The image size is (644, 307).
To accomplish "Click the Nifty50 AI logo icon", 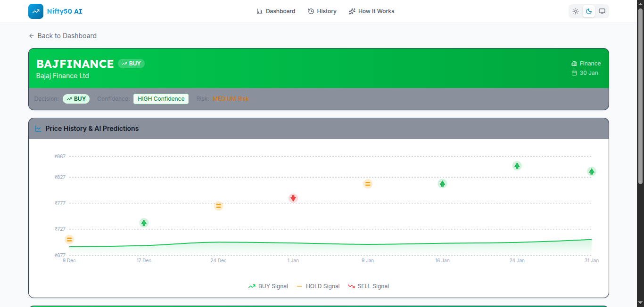I will click(x=36, y=11).
